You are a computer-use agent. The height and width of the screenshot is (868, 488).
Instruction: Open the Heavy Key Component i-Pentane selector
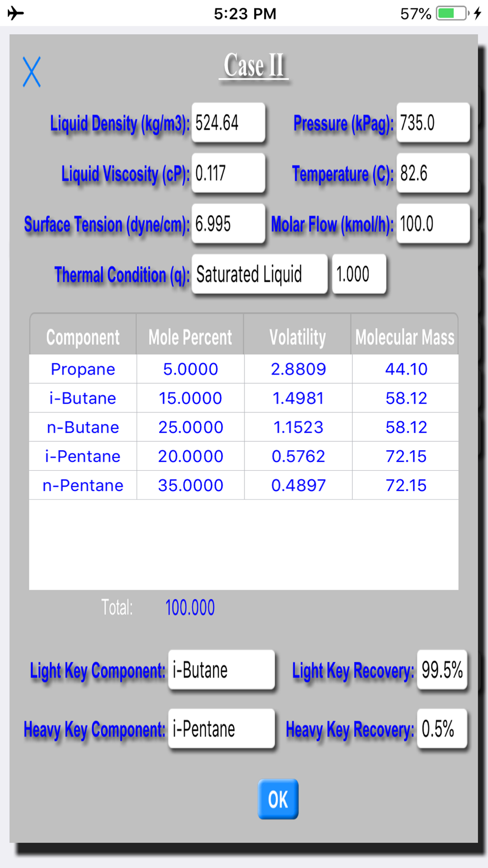pos(222,728)
